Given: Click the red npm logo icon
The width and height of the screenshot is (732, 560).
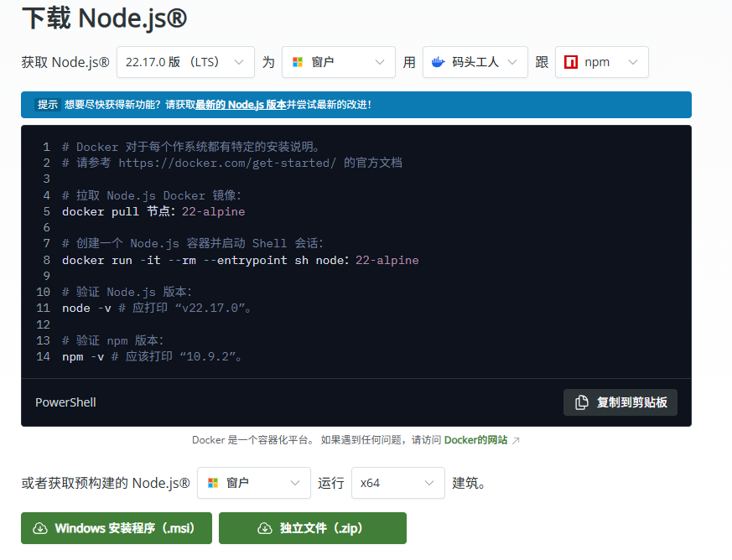Looking at the screenshot, I should [x=571, y=62].
